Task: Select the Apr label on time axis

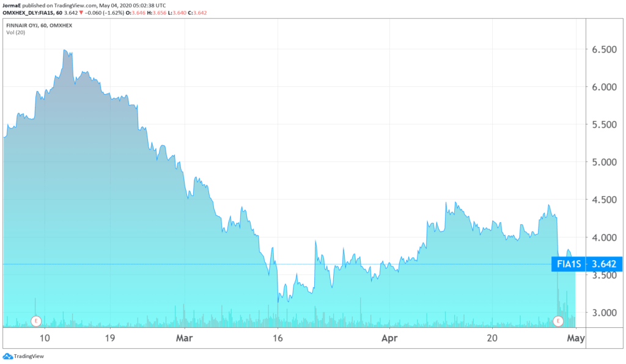Action: pos(388,337)
